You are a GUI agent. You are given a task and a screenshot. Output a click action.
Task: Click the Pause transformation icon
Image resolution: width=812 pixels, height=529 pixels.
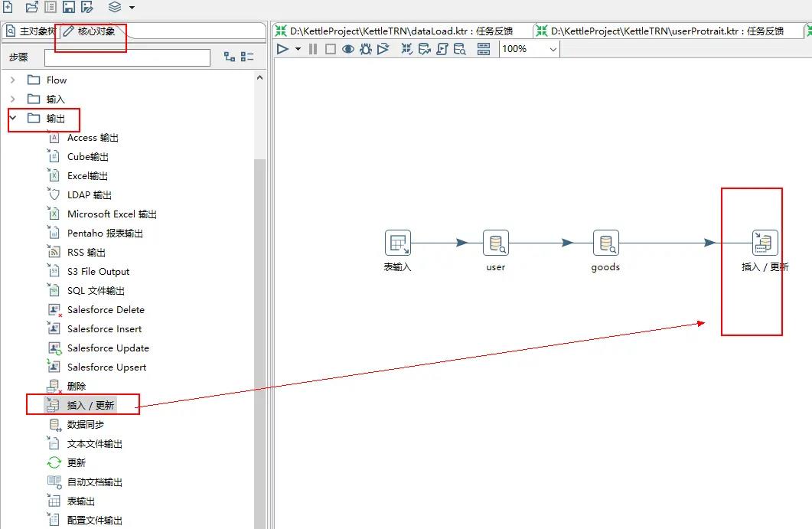click(313, 49)
